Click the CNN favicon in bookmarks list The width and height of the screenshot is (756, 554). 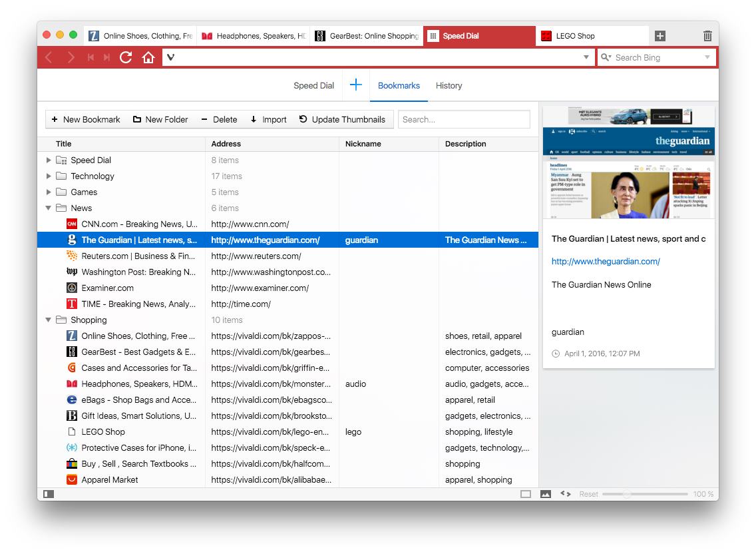pyautogui.click(x=72, y=224)
